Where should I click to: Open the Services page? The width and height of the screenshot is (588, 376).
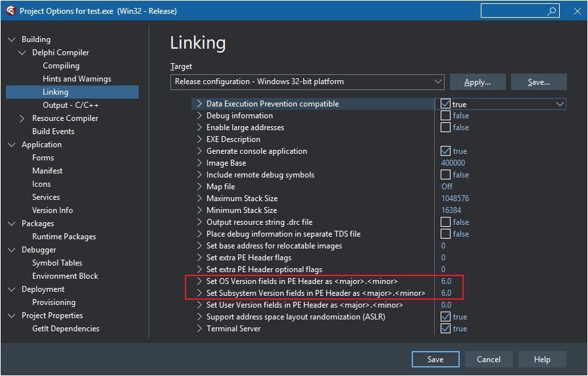[x=46, y=197]
